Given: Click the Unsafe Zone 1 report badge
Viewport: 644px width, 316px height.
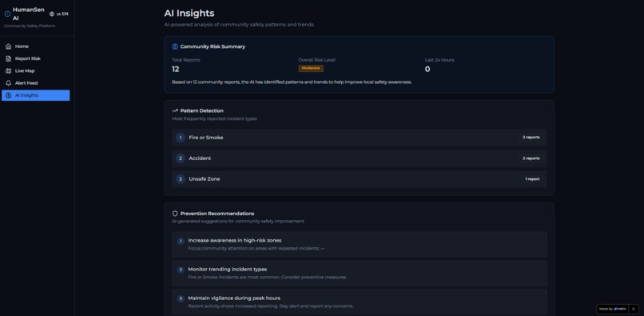Looking at the screenshot, I should pos(532,179).
